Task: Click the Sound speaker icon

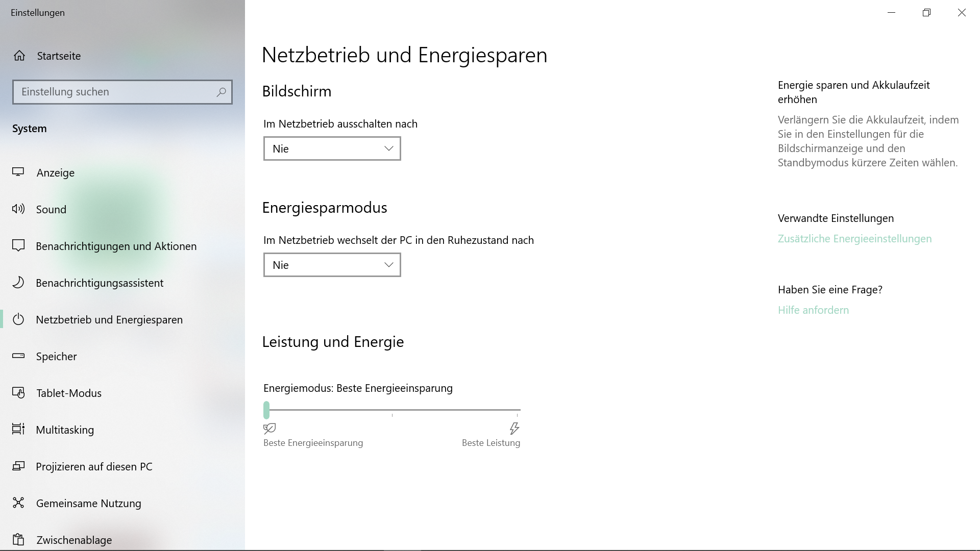Action: coord(18,209)
